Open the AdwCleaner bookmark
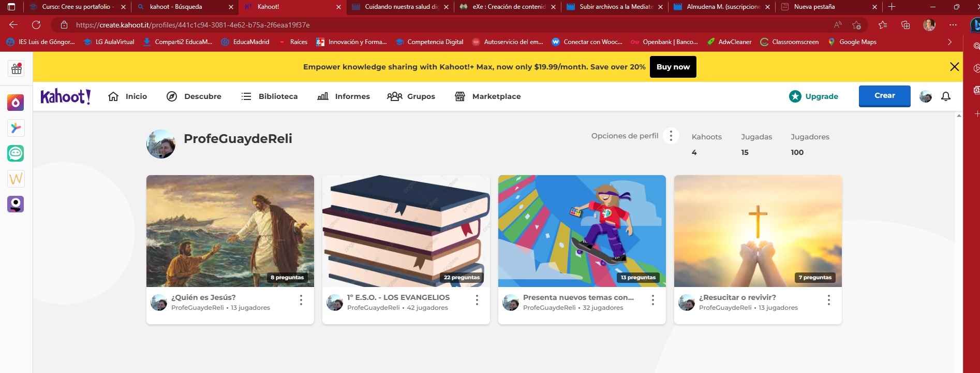The height and width of the screenshot is (373, 980). point(729,42)
